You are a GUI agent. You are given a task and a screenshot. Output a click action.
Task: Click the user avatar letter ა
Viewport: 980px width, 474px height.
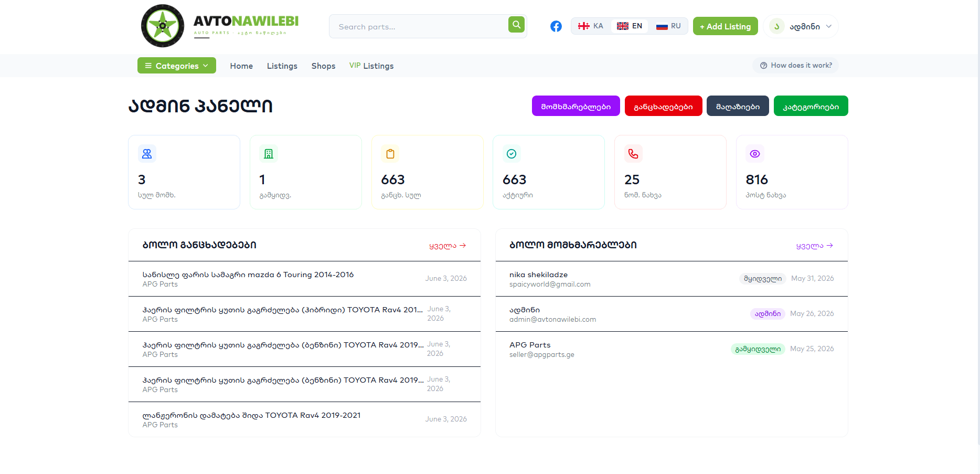(x=776, y=26)
